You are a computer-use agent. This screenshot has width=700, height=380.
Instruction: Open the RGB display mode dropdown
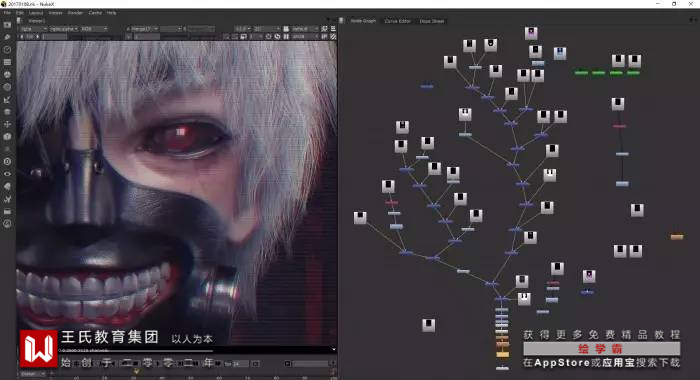point(94,29)
